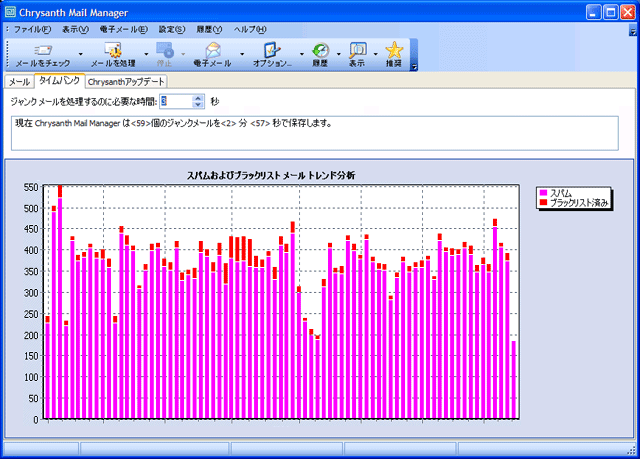Click the ブラックリスト済み legend label

(579, 202)
